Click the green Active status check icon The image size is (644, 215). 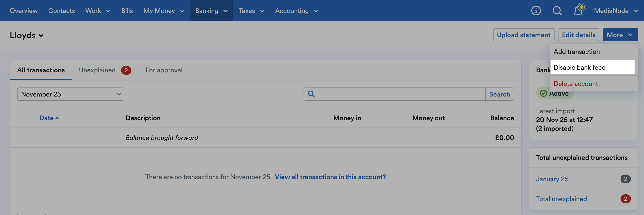click(x=543, y=93)
